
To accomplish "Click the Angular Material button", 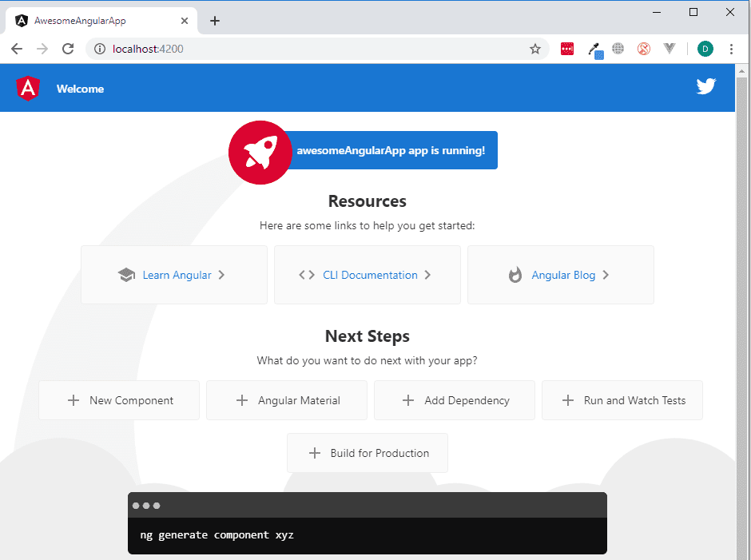I will coord(286,400).
